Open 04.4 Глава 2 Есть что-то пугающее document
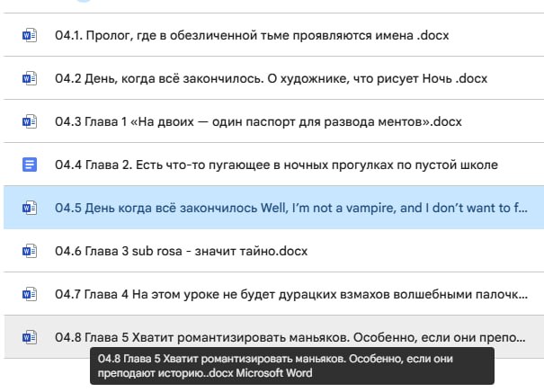Viewport: 544px width, 392px height. (x=276, y=165)
